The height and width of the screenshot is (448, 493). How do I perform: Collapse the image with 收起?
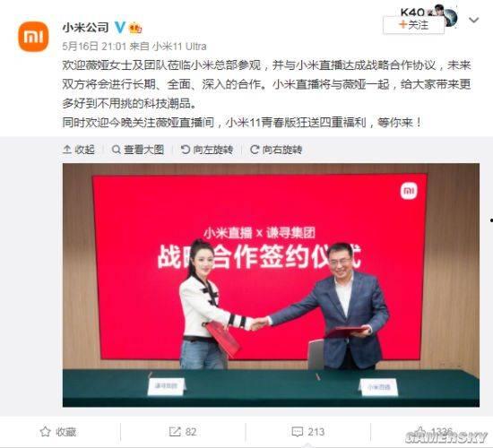79,150
